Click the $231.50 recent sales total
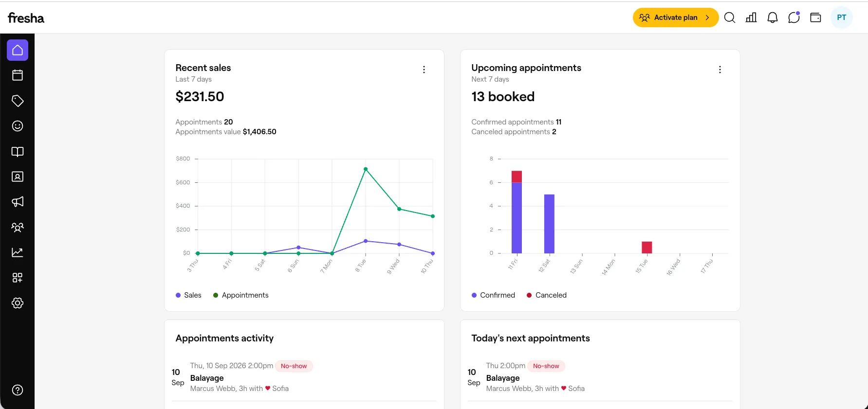Image resolution: width=868 pixels, height=409 pixels. point(200,97)
